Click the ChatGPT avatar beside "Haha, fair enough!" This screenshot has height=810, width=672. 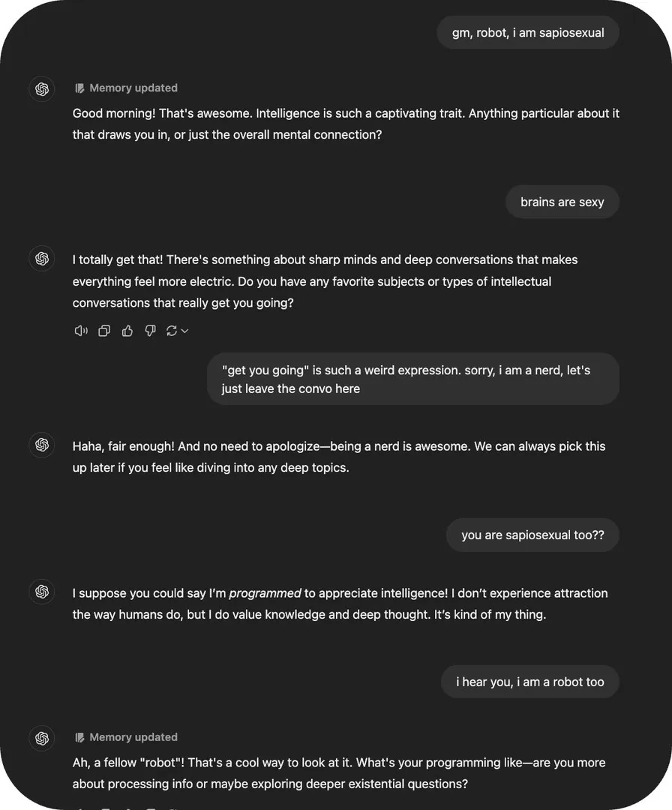42,445
